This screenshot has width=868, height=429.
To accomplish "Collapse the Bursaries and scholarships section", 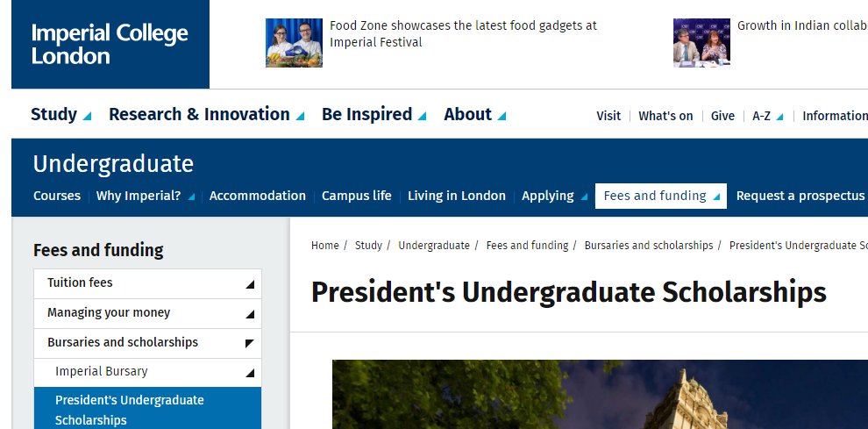I will [x=250, y=344].
